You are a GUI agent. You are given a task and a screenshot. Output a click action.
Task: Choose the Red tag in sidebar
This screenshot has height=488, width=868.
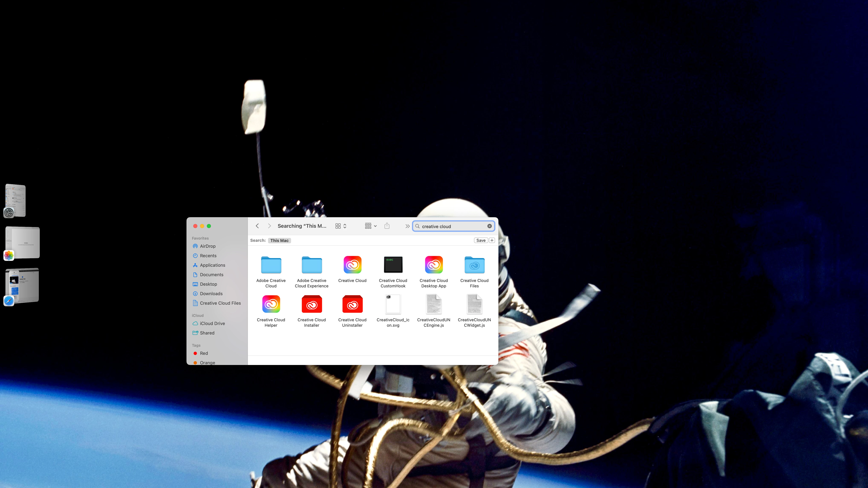(x=203, y=353)
